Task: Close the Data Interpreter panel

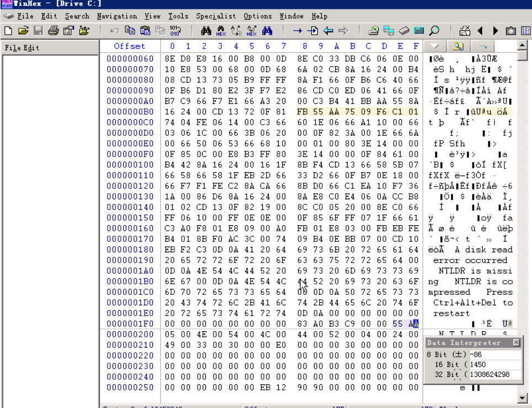Action: click(x=516, y=342)
